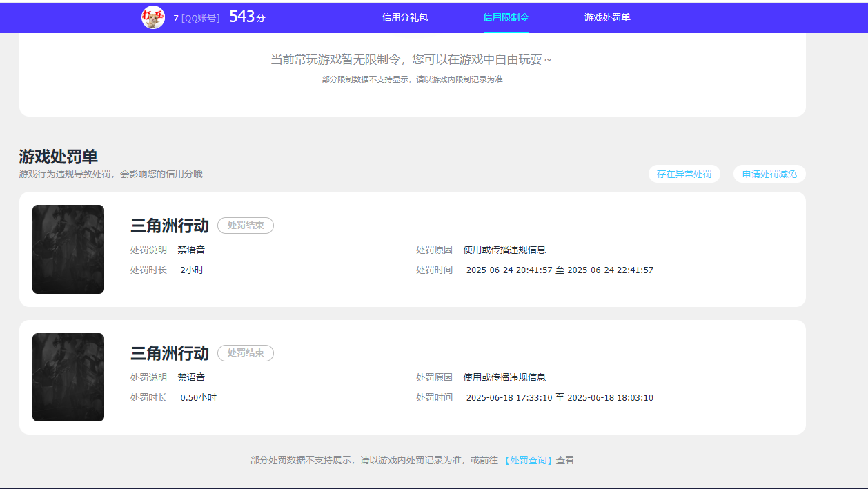Click the user avatar icon in the header
The height and width of the screenshot is (489, 868).
tap(152, 17)
